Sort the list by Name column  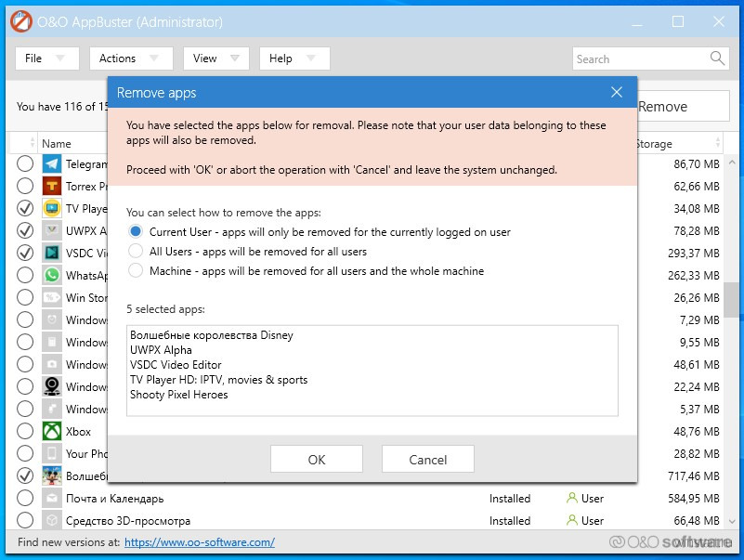point(57,143)
